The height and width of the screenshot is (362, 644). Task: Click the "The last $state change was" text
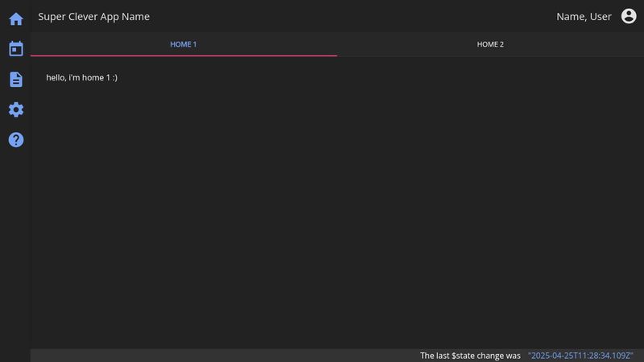click(470, 356)
